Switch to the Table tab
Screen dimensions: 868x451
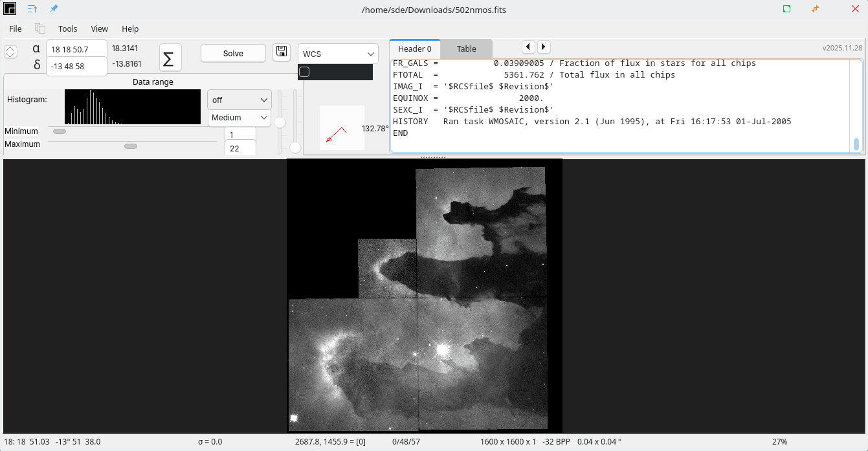[x=466, y=49]
